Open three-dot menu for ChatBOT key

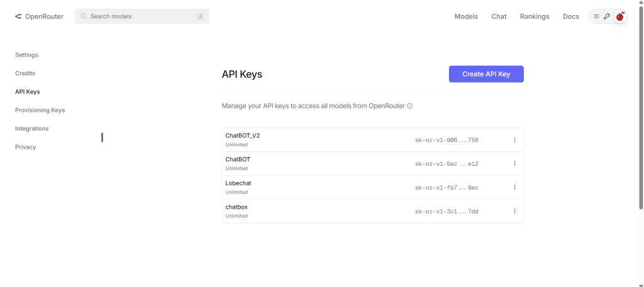[x=514, y=163]
